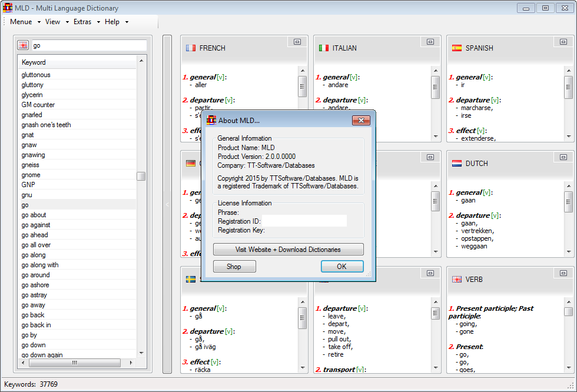Click the VERB panel flag icon

[457, 280]
